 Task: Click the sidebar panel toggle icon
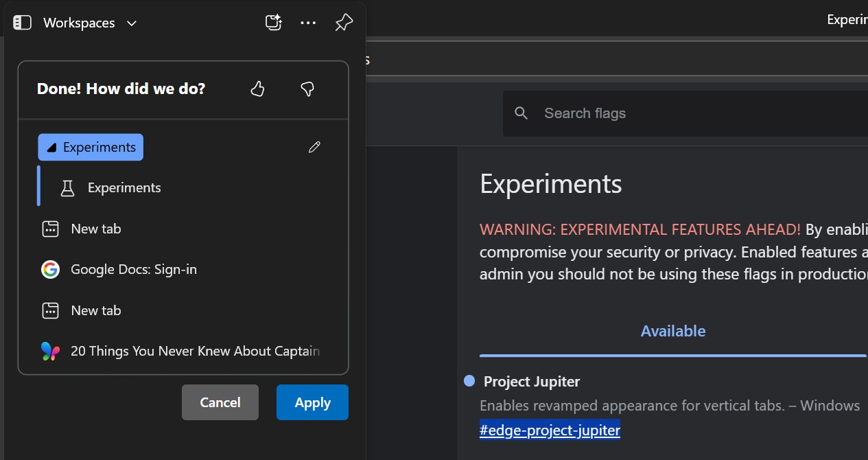pos(22,22)
